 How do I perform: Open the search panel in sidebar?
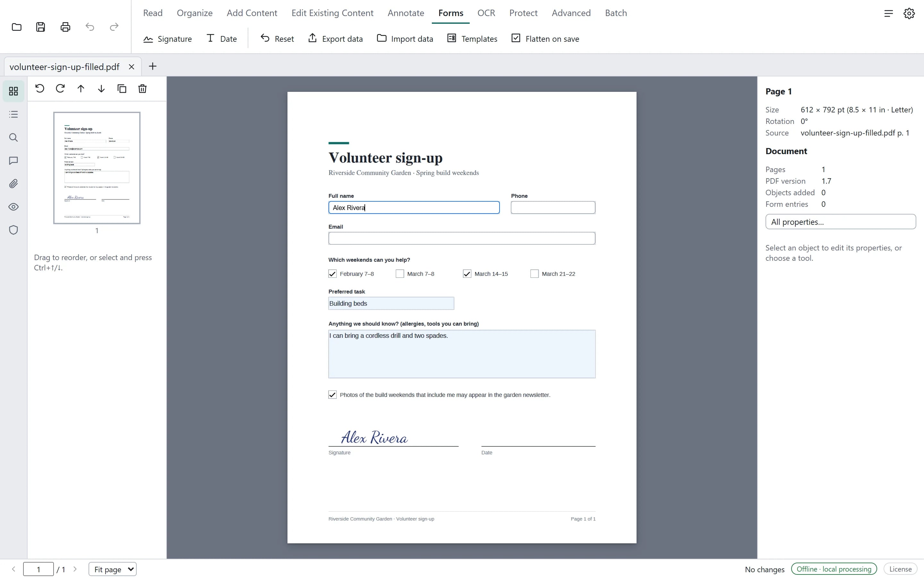pos(13,138)
